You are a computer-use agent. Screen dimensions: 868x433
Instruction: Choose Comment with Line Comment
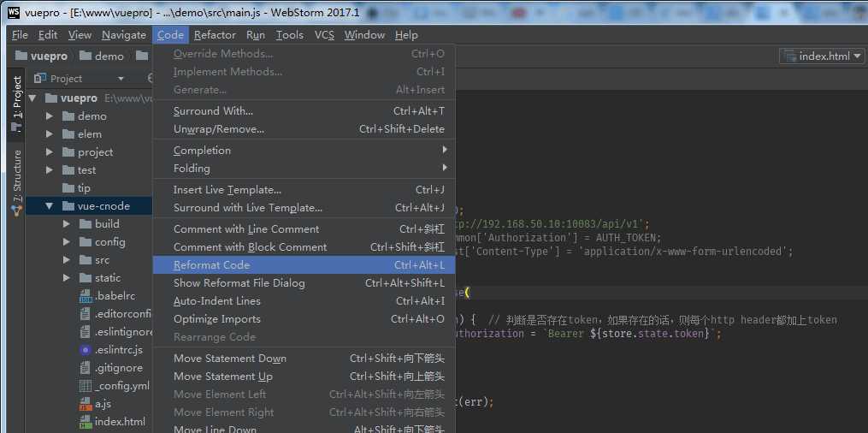point(304,228)
